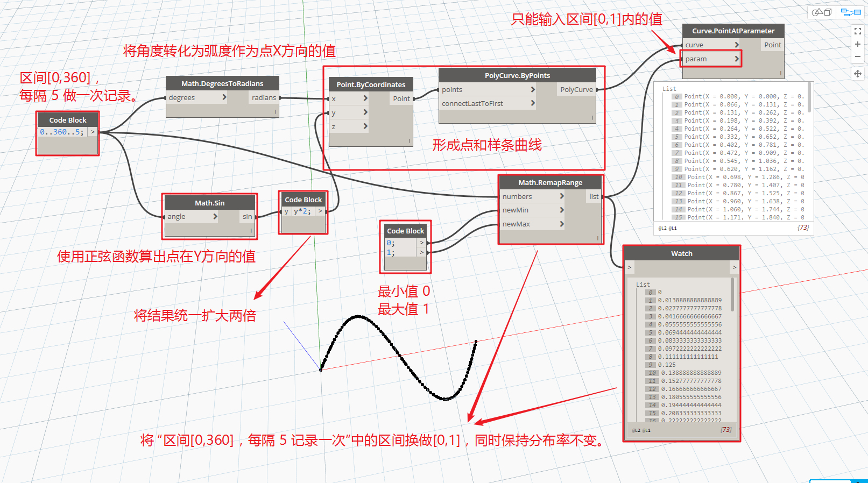Edit the y*2; code text
The height and width of the screenshot is (483, 868).
(x=302, y=211)
